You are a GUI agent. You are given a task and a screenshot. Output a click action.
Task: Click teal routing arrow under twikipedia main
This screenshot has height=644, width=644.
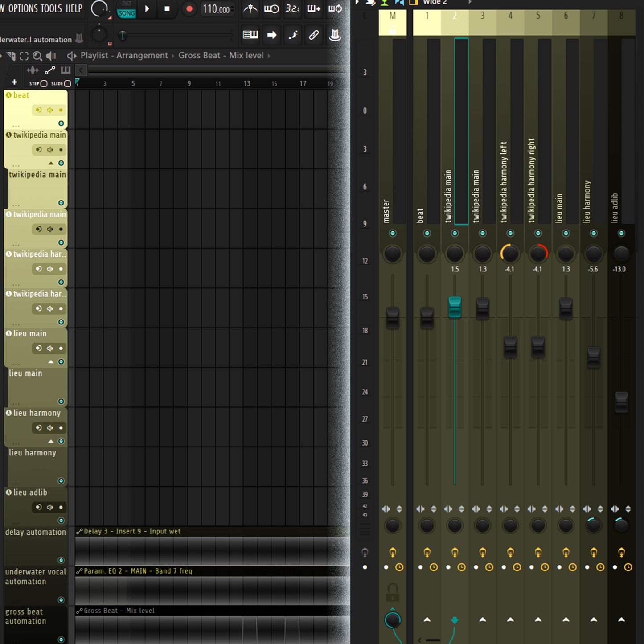click(x=455, y=620)
